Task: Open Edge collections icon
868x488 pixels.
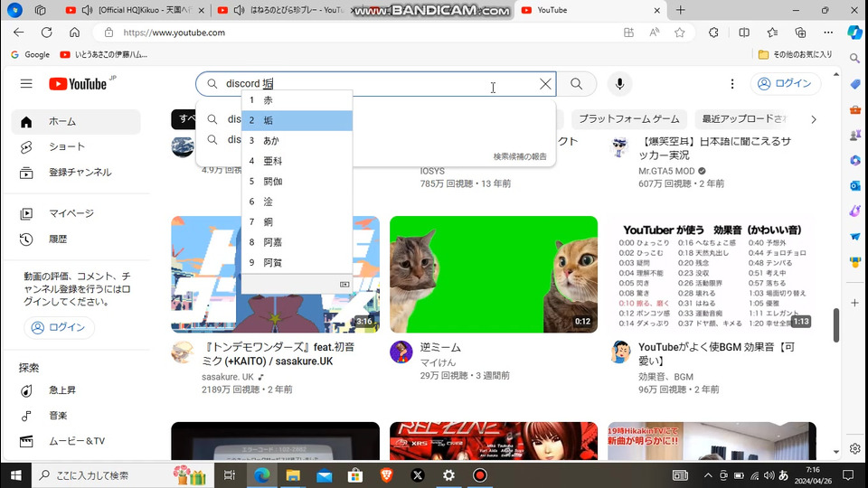Action: tap(800, 33)
